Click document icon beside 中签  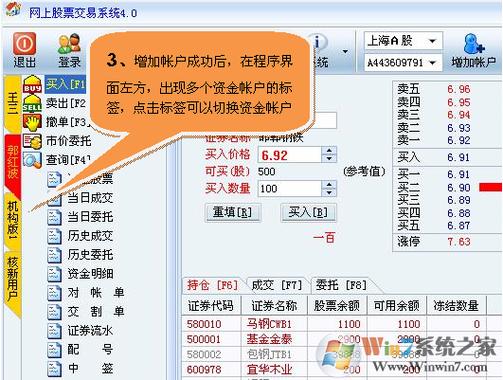[54, 369]
